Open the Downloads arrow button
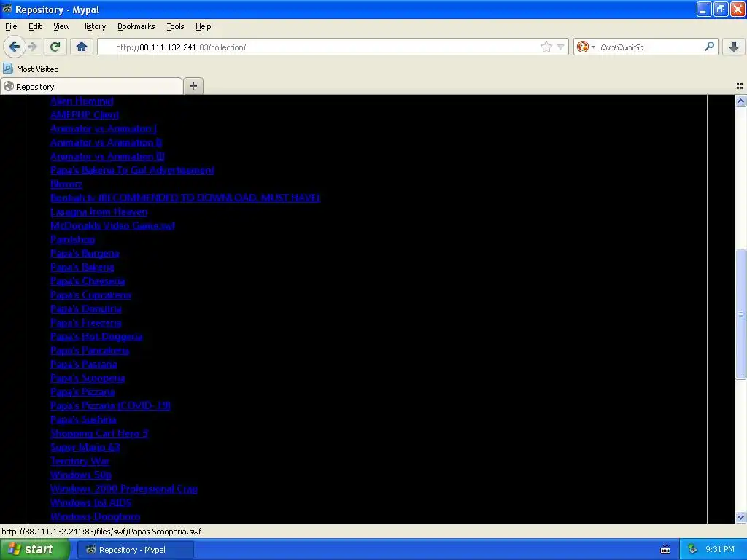The height and width of the screenshot is (560, 747). (x=734, y=47)
